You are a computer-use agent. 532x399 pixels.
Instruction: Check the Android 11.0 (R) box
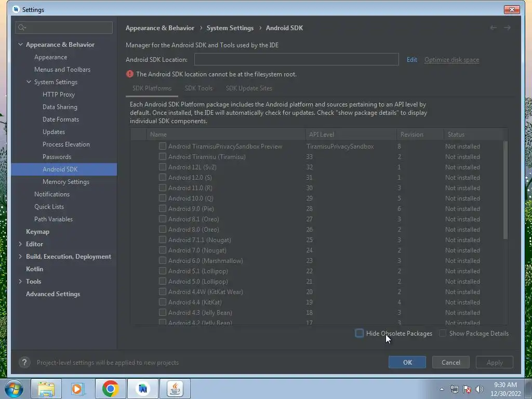[x=163, y=188]
